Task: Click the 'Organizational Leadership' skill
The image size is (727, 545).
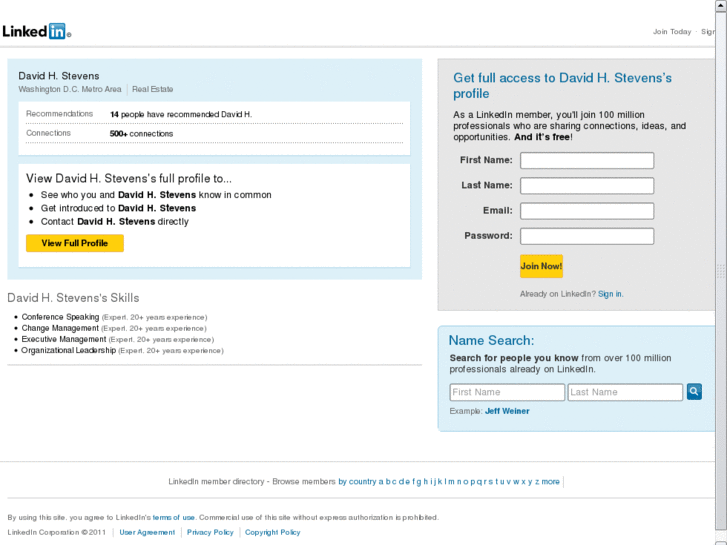Action: click(x=69, y=350)
